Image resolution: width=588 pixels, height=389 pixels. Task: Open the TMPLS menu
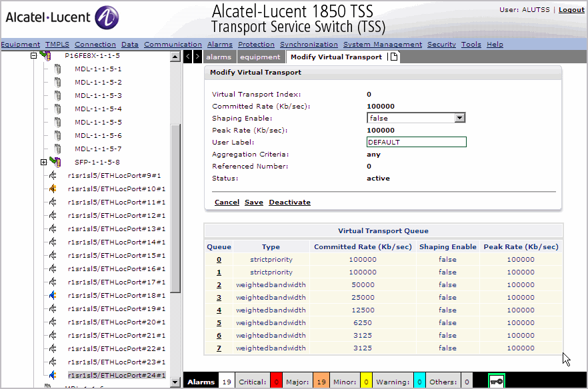(x=57, y=44)
